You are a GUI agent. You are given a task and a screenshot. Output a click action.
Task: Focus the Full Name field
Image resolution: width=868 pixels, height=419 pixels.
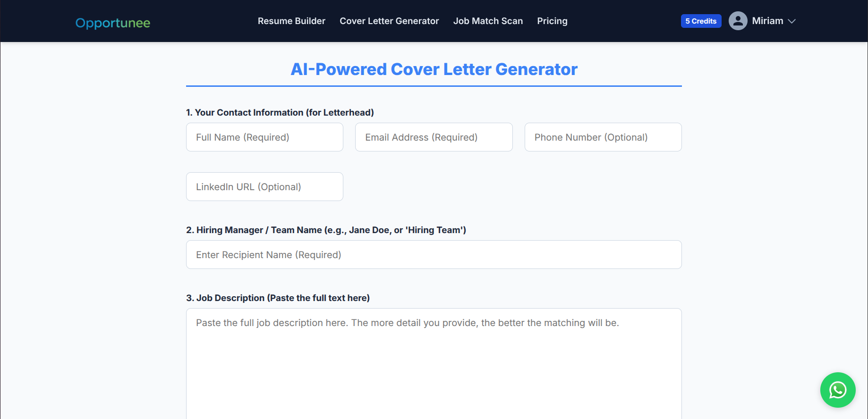coord(264,137)
